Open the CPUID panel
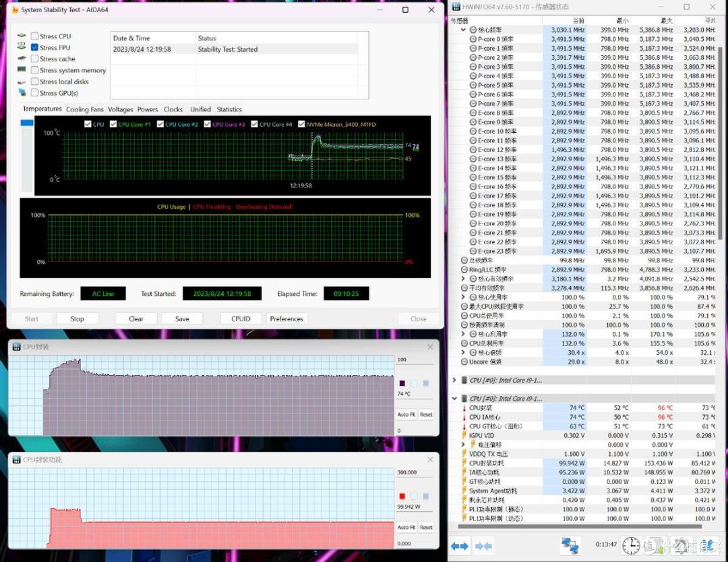The height and width of the screenshot is (562, 728). (x=241, y=319)
